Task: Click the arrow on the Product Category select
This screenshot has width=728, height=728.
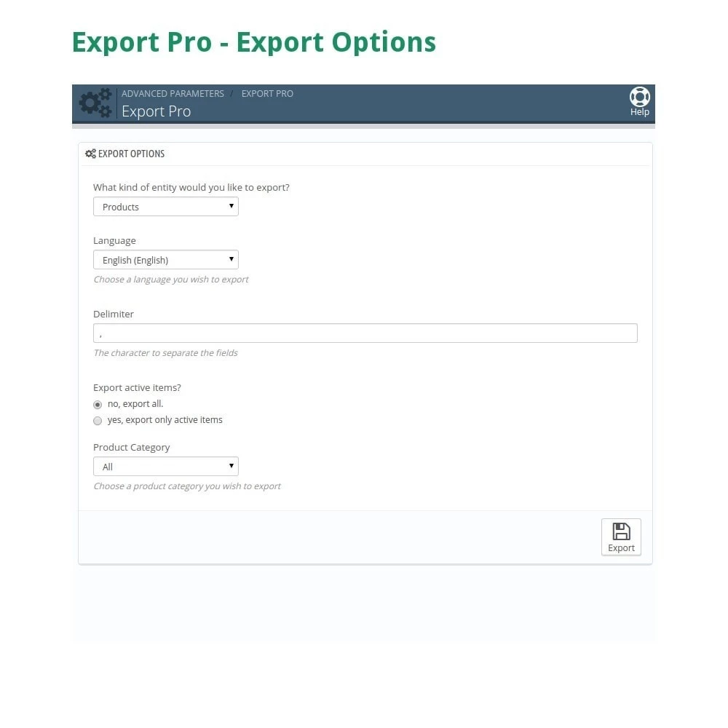Action: tap(232, 466)
